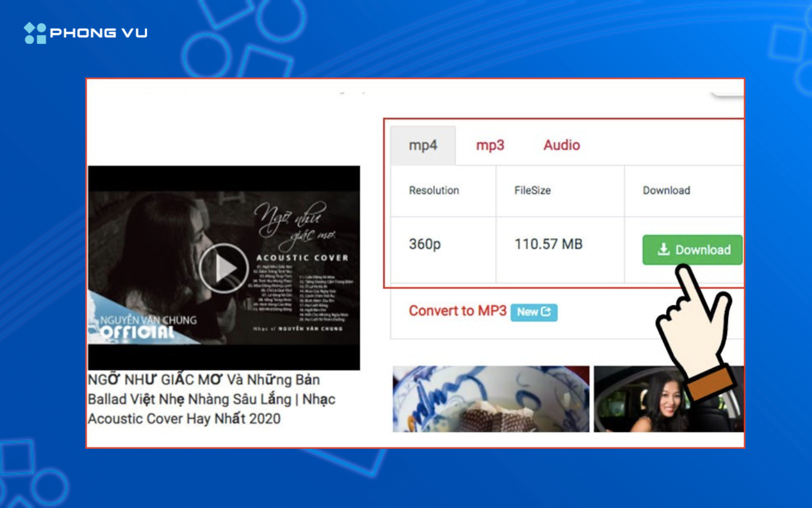The height and width of the screenshot is (508, 812).
Task: Switch to the Audio tab
Action: (561, 145)
